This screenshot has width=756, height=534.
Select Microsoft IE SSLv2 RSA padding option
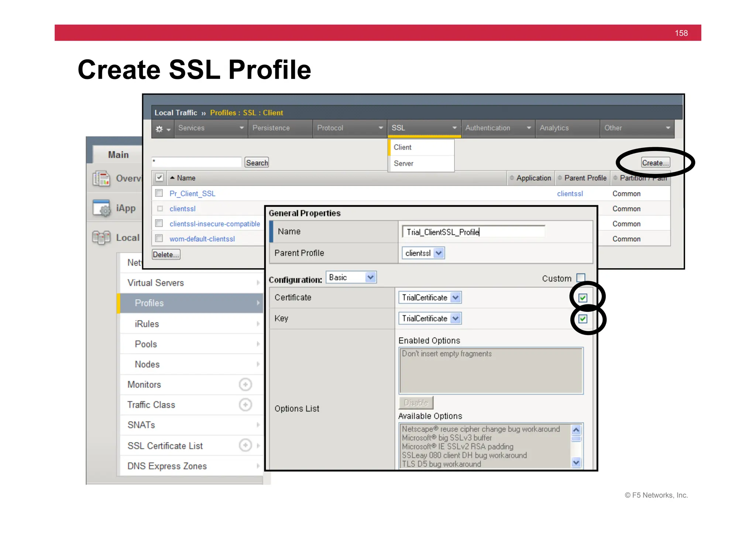tap(457, 447)
